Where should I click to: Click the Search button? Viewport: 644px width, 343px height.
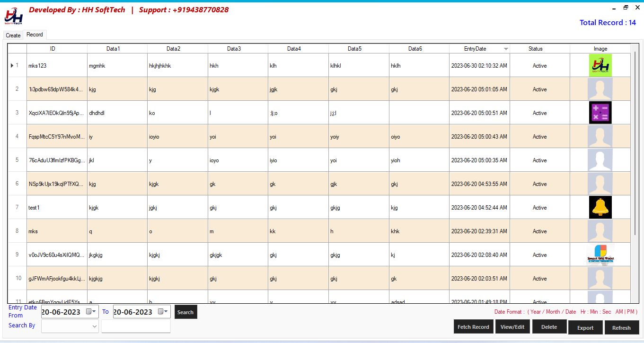185,312
